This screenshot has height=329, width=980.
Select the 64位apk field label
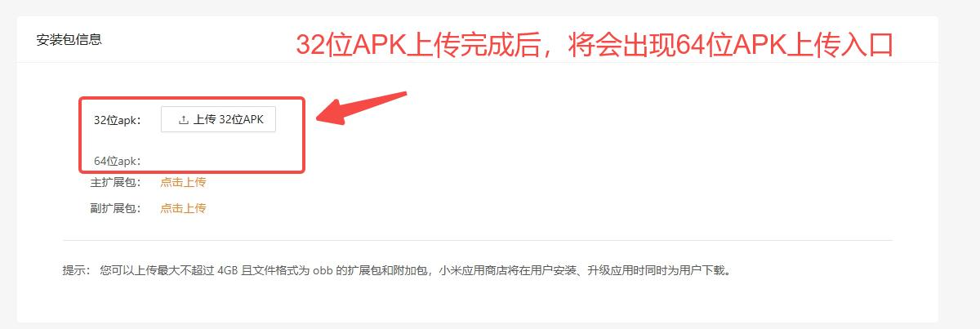pos(117,161)
